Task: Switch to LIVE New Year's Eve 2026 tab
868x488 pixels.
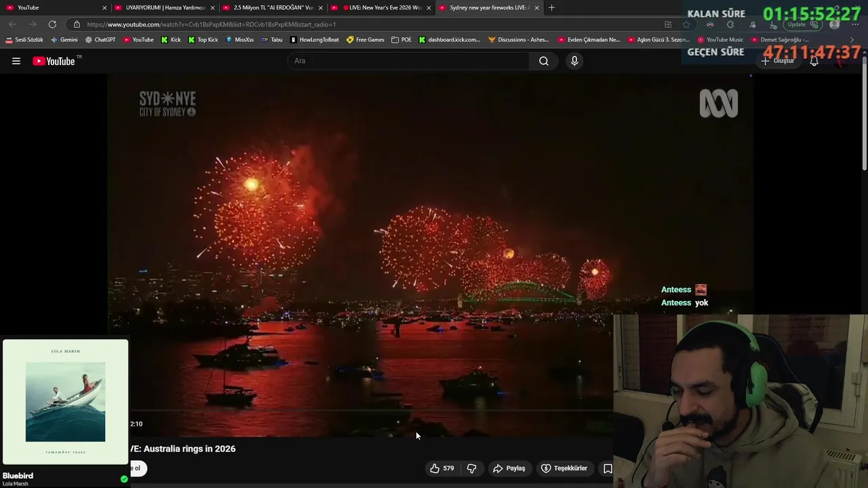Action: (x=380, y=7)
